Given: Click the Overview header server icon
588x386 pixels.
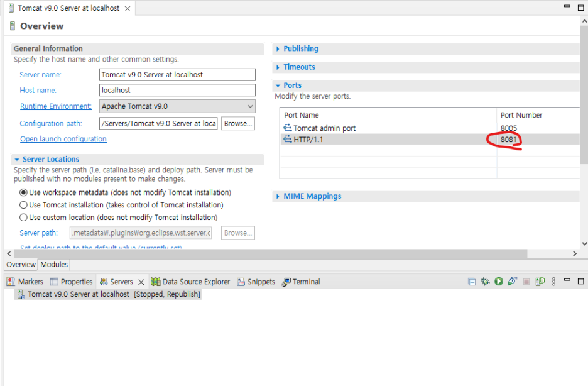Looking at the screenshot, I should pos(13,26).
